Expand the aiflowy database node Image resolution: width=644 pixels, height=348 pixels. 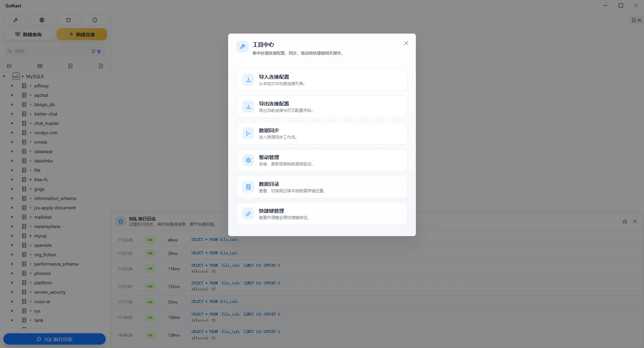point(12,86)
